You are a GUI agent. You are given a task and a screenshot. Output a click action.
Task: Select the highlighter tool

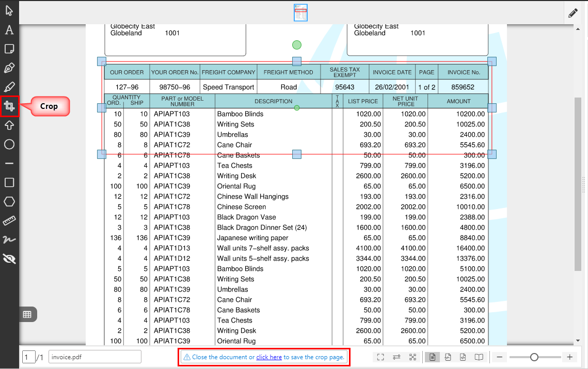click(x=9, y=87)
